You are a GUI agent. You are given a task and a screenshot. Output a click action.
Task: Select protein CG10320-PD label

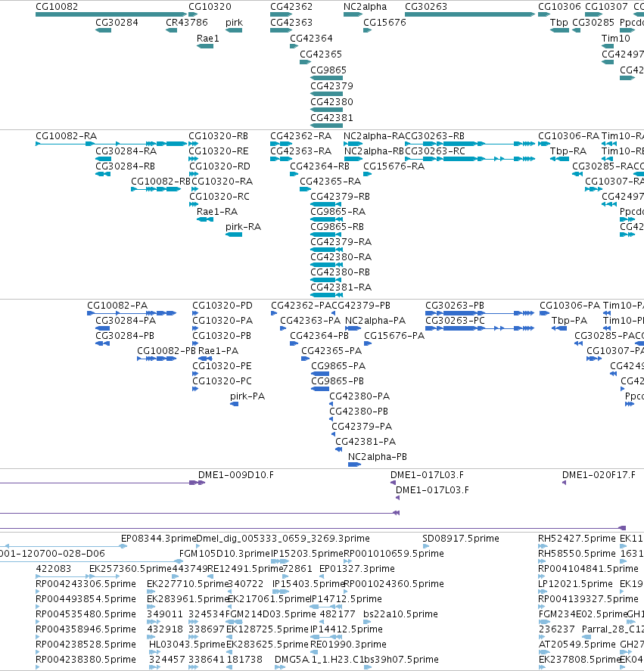coord(222,306)
